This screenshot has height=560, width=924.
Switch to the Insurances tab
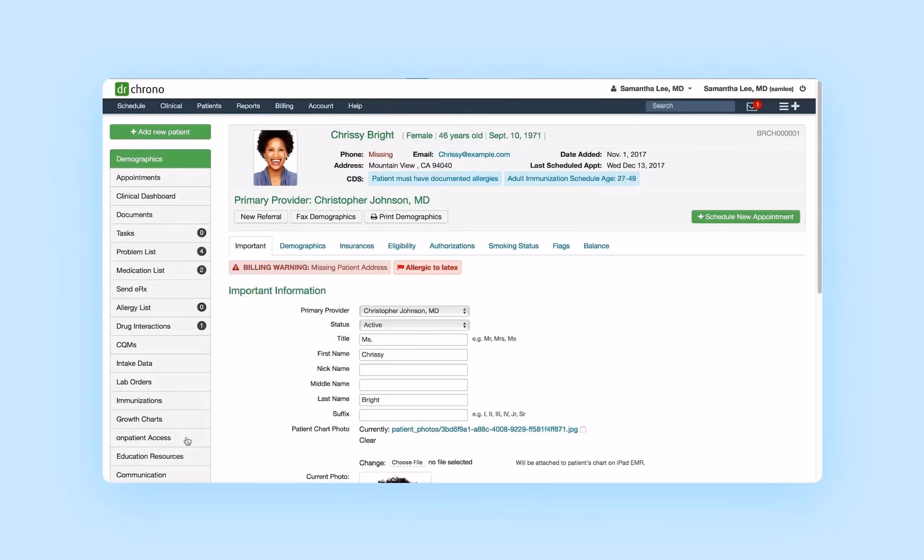[x=356, y=245]
